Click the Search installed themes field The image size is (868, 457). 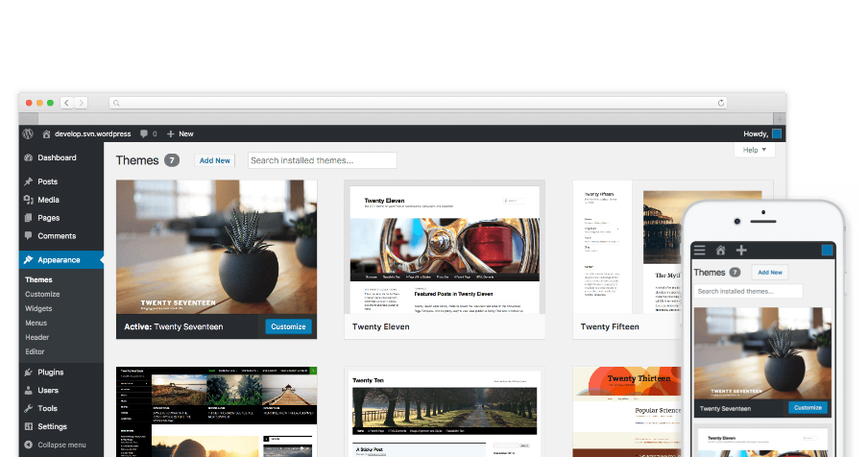[322, 160]
